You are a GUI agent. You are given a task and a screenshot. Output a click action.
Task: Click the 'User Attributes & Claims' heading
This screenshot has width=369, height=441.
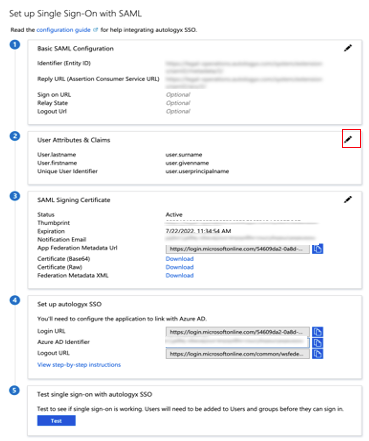74,140
